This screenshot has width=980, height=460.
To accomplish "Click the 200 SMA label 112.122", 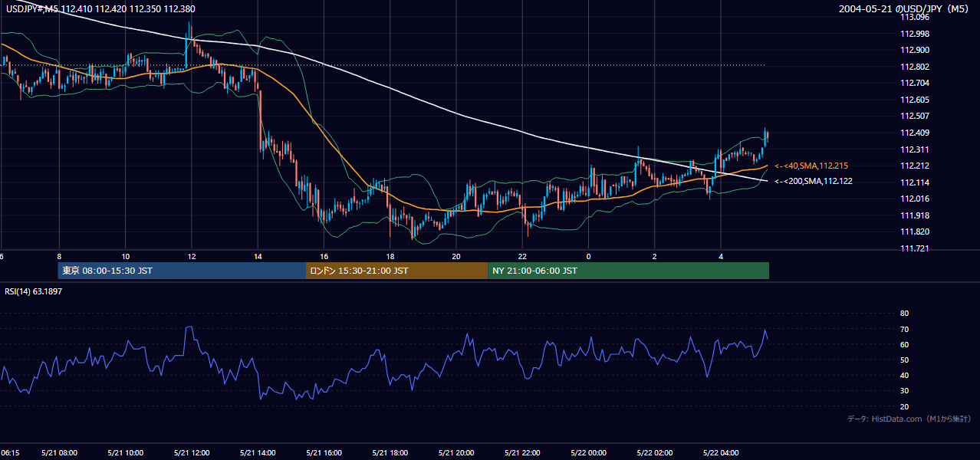I will click(x=813, y=182).
